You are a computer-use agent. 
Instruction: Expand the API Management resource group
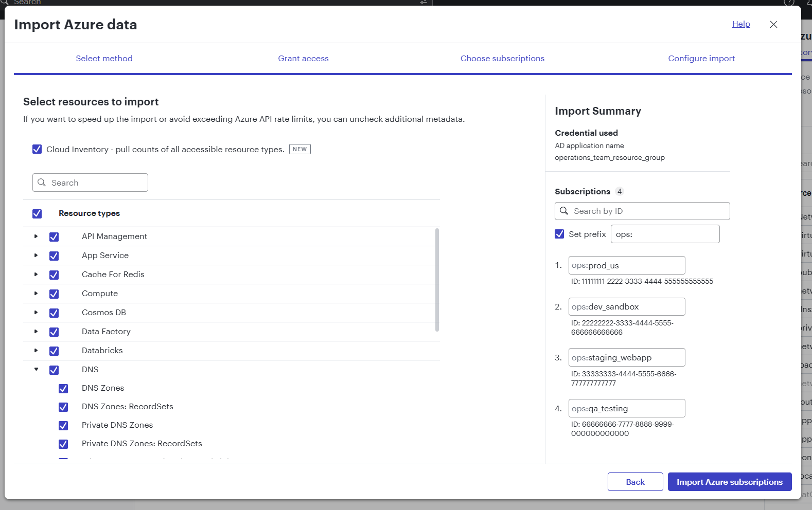coord(36,236)
